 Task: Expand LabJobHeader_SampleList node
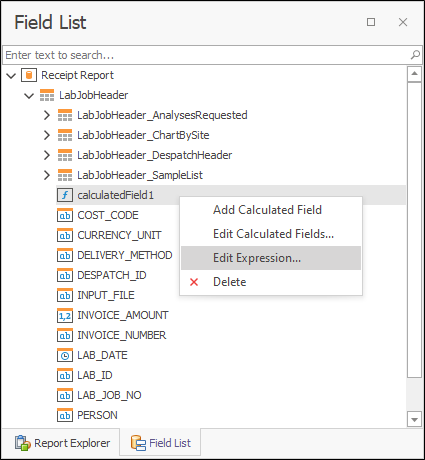click(x=47, y=175)
